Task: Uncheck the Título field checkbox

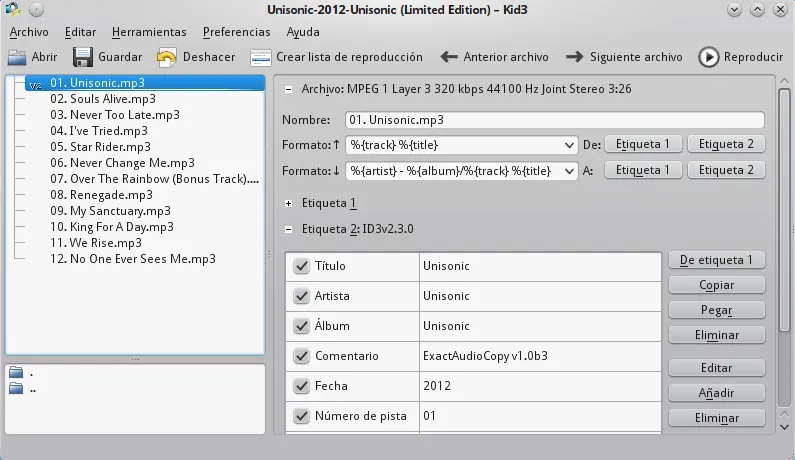Action: [301, 266]
